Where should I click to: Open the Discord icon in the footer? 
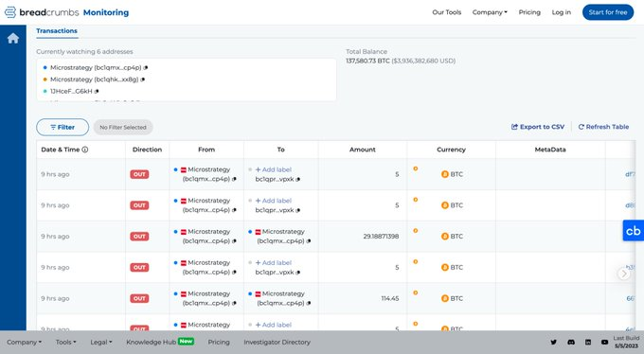point(571,342)
